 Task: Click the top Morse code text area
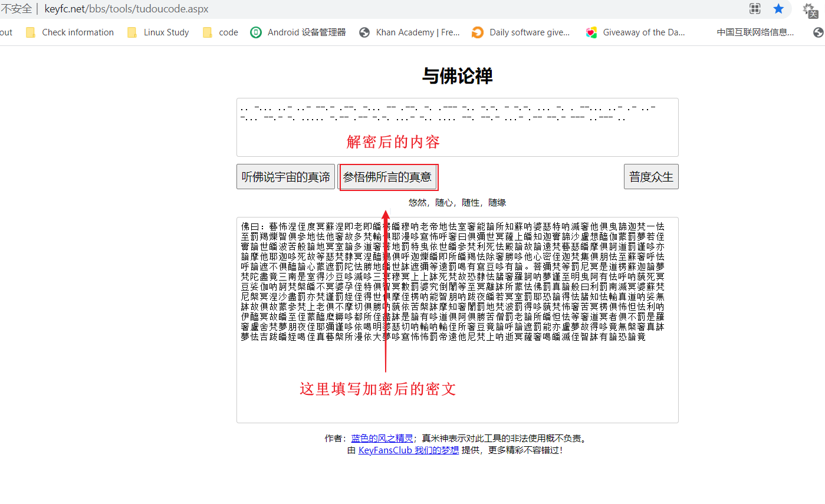[457, 127]
